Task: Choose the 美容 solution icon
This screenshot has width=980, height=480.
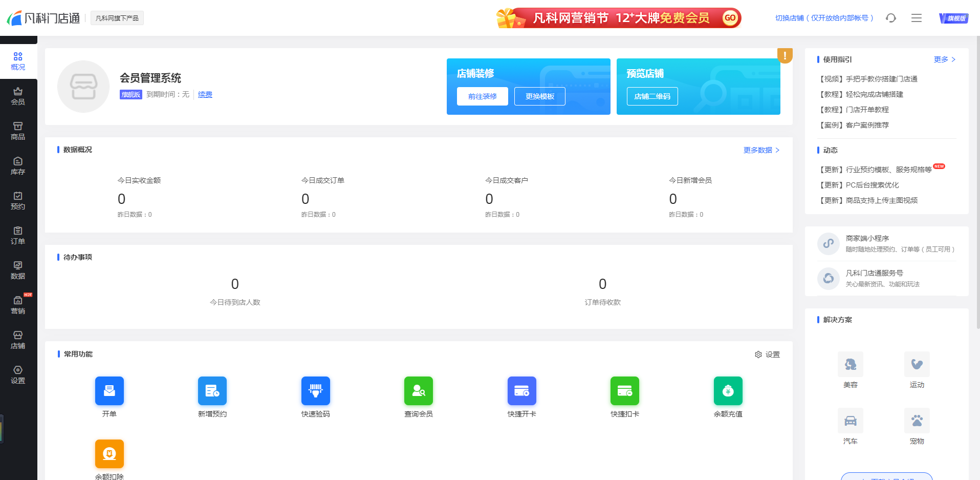Action: (850, 364)
